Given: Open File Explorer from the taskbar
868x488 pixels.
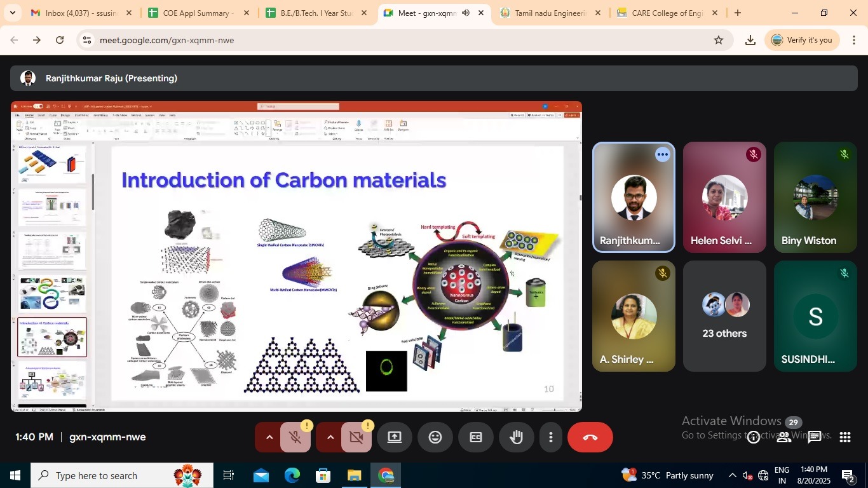Looking at the screenshot, I should pyautogui.click(x=354, y=475).
